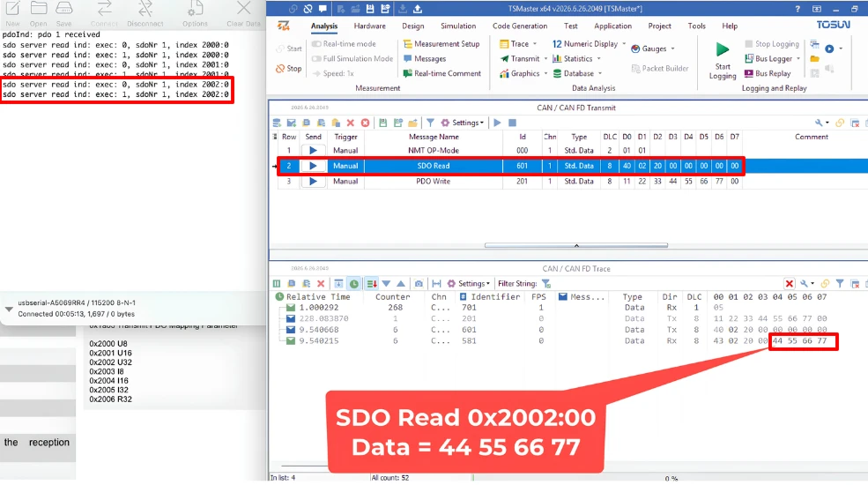Viewport: 868px width, 485px height.
Task: Open Measurement Setup
Action: 441,44
